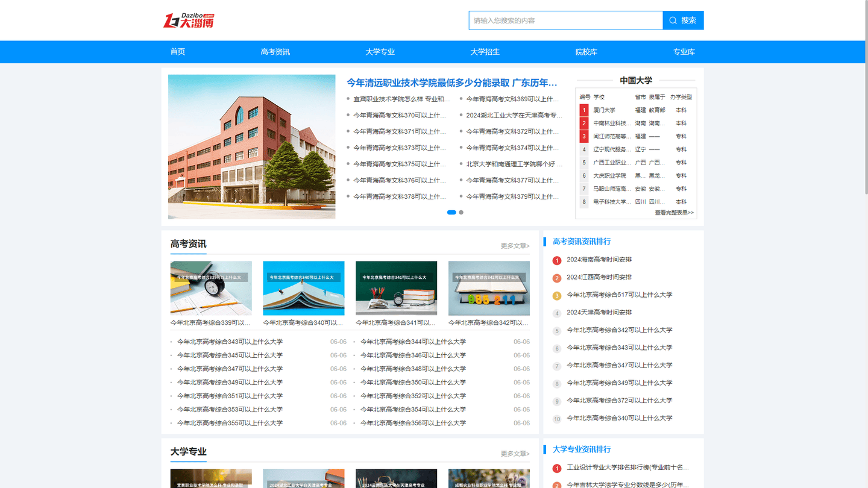
Task: Click the page vertical scrollbar
Action: click(x=866, y=96)
